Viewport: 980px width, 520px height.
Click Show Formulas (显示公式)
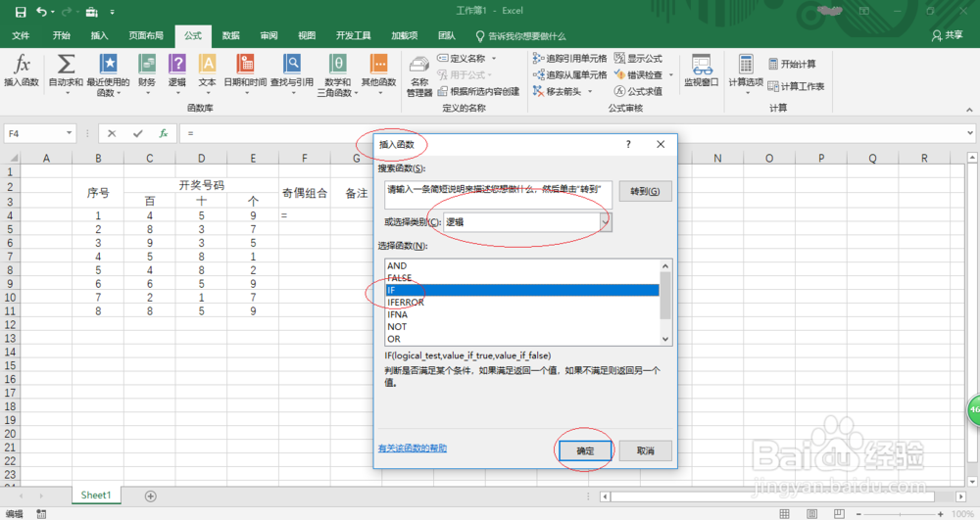click(x=638, y=58)
